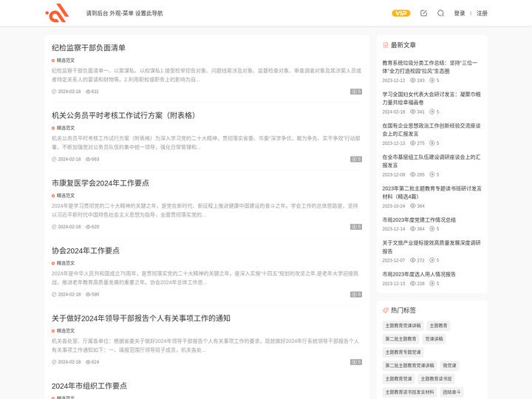Click price badge on 关于做好2024年领导干部报告 post
532x399 pixels.
[356, 362]
